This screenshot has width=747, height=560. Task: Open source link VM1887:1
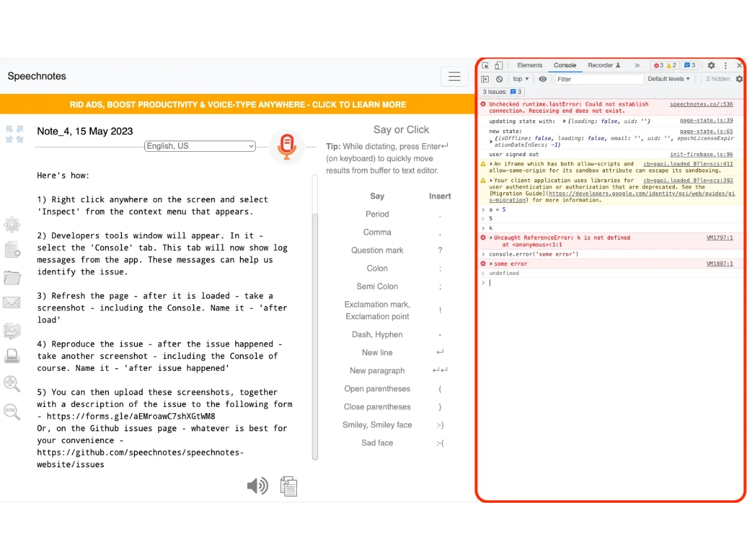[x=720, y=264]
